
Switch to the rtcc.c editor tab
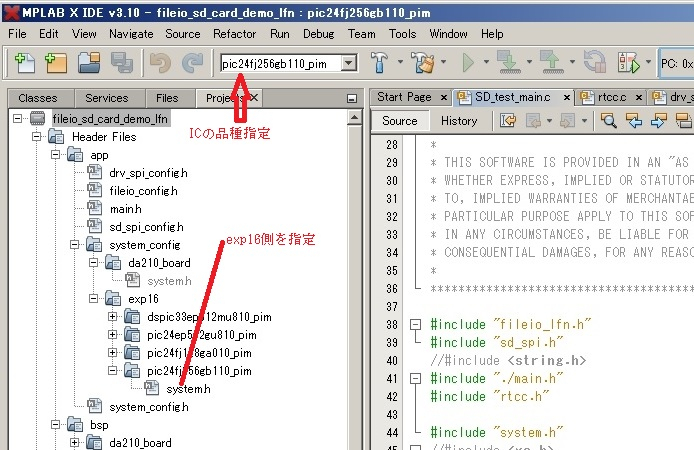[x=612, y=97]
